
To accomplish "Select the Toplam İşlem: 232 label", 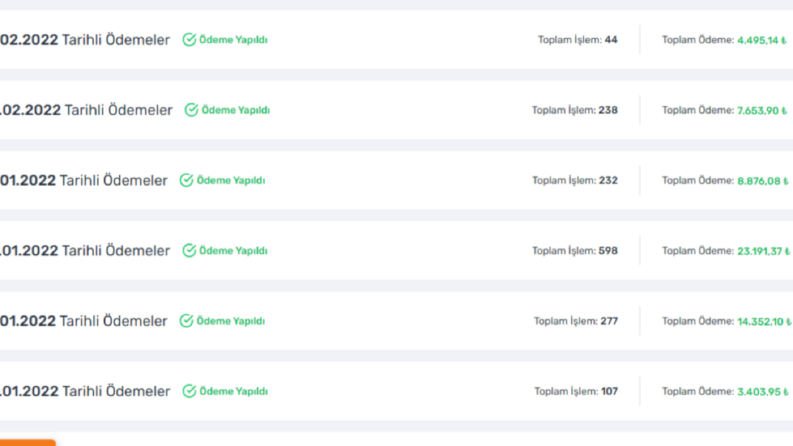I will [575, 181].
